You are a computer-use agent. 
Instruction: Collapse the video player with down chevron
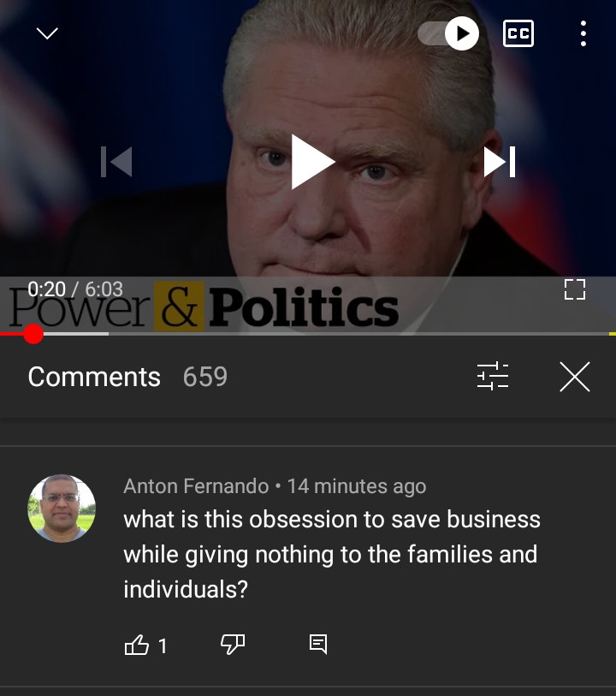tap(47, 33)
